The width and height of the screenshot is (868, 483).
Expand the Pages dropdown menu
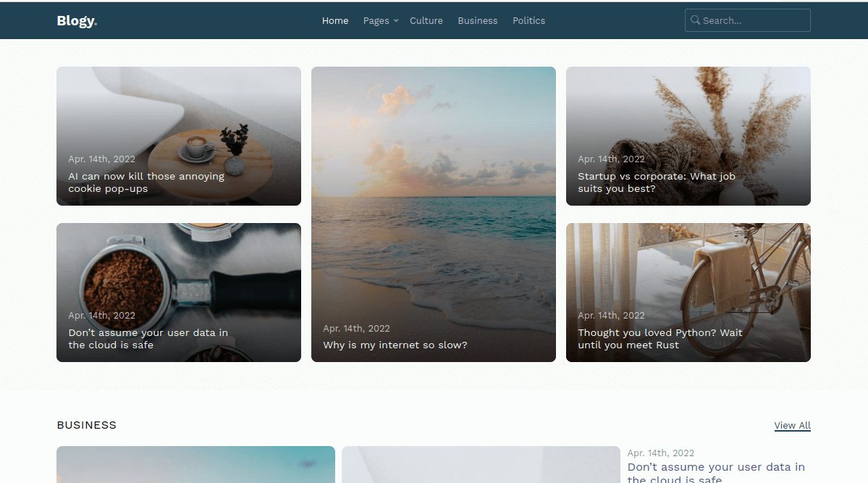tap(375, 20)
